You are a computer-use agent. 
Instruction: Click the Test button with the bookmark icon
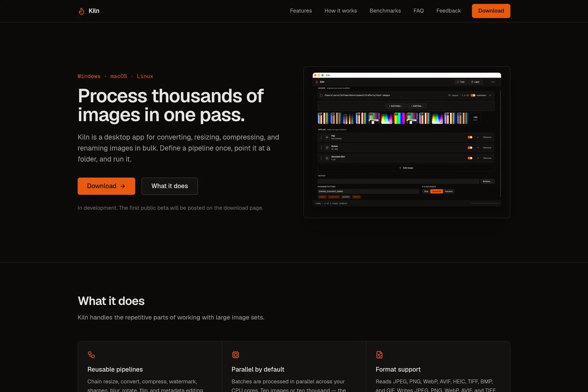point(460,82)
